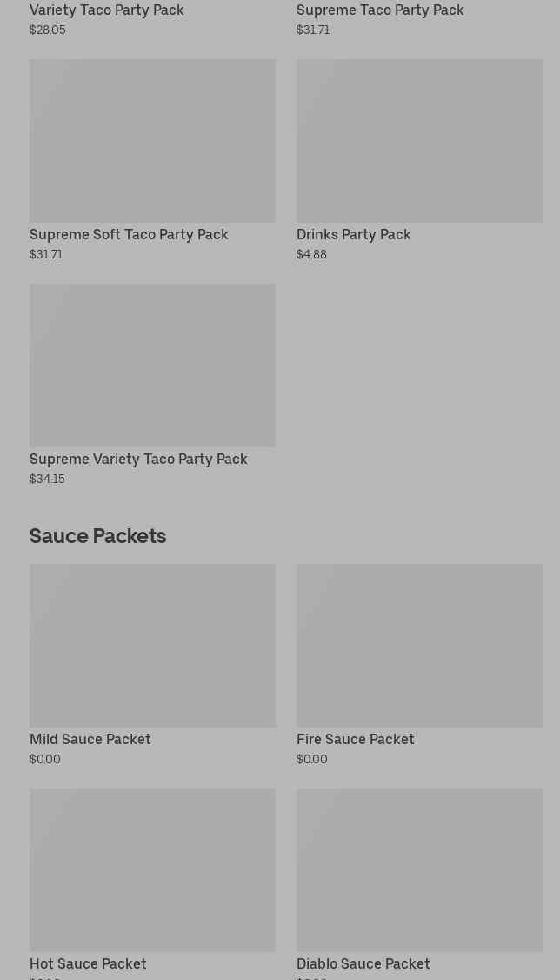This screenshot has height=980, width=560.
Task: Click the $34.15 price label
Action: click(x=47, y=480)
